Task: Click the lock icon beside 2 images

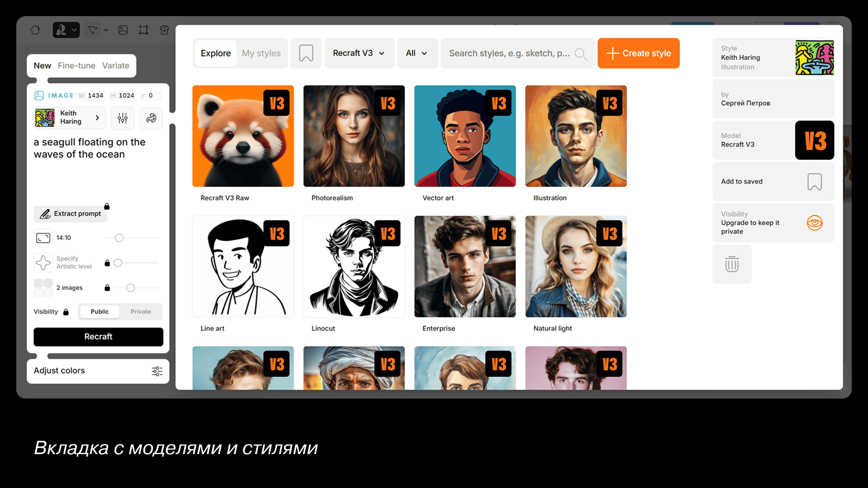Action: (x=107, y=288)
